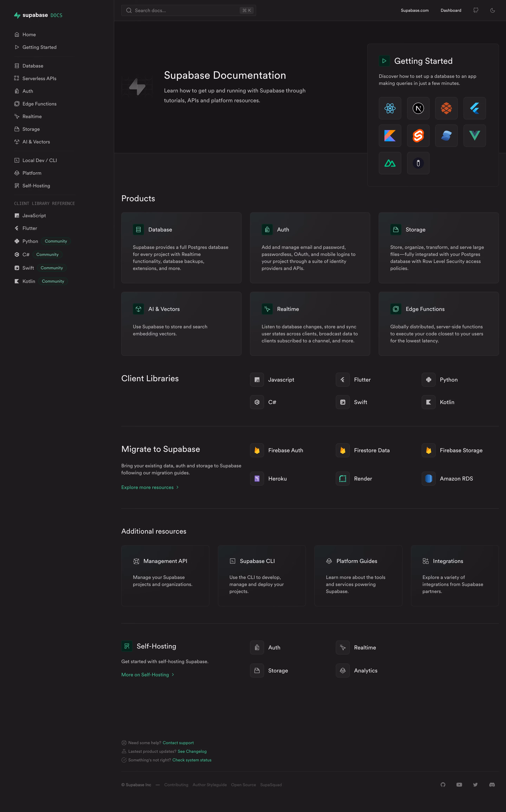Follow Explore more resources link
The width and height of the screenshot is (506, 812).
(150, 487)
